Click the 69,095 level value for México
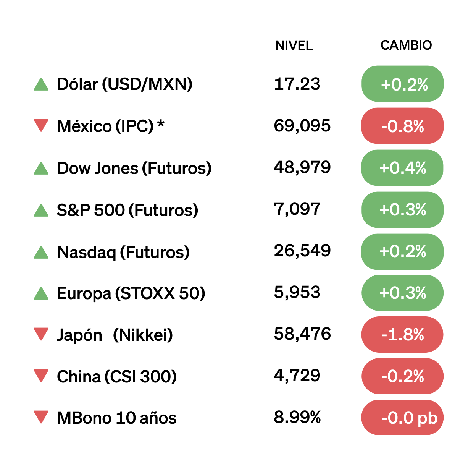 click(x=302, y=126)
